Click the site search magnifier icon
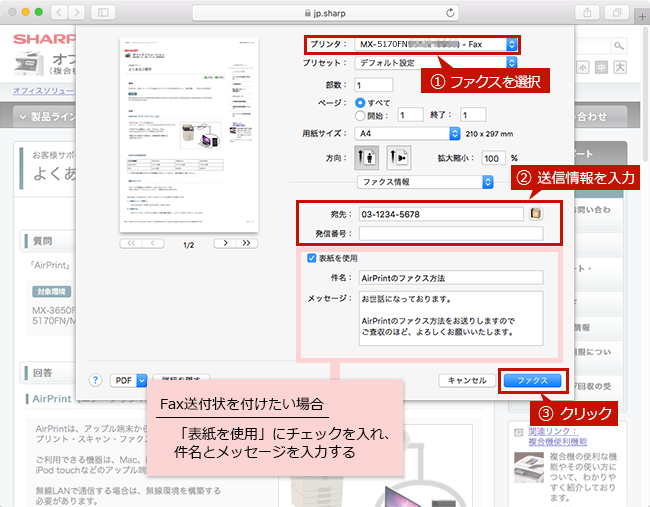650x507 pixels. [618, 46]
